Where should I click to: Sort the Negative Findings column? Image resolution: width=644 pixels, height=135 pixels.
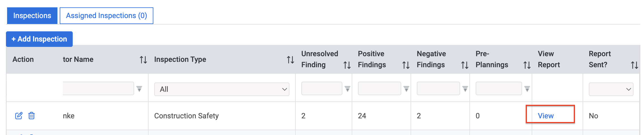(x=465, y=65)
